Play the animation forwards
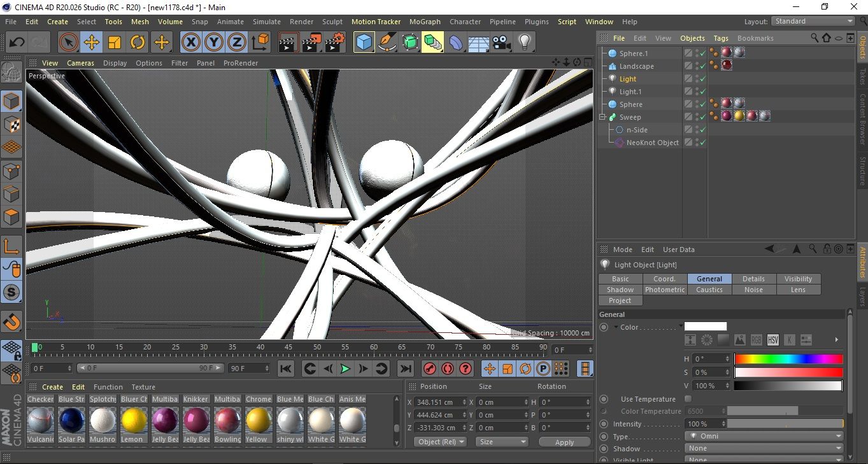Image resolution: width=868 pixels, height=464 pixels. click(345, 369)
